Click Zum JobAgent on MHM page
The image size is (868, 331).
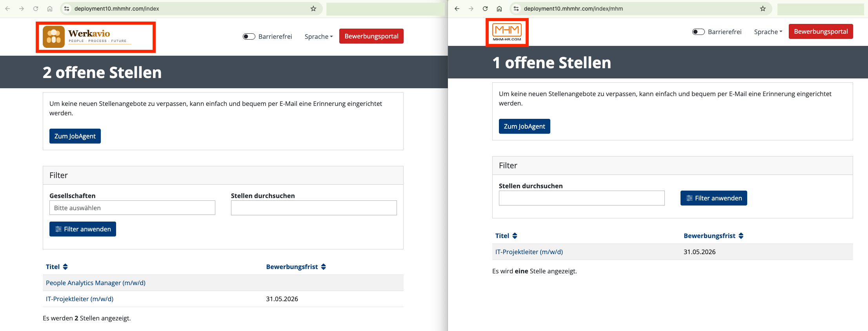(x=524, y=126)
